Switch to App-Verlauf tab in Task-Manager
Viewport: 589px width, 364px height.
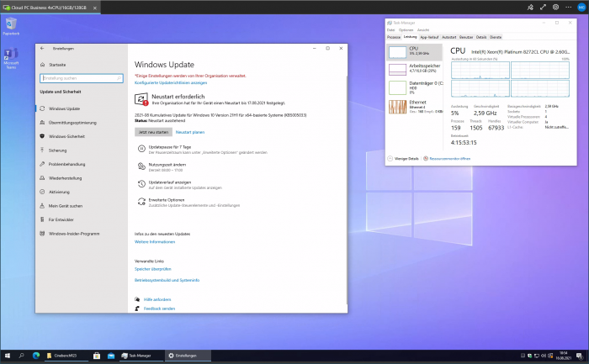click(x=429, y=37)
